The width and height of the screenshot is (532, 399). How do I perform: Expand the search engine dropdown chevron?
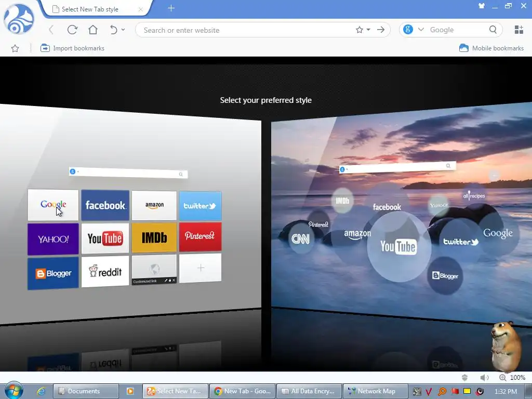tap(421, 30)
